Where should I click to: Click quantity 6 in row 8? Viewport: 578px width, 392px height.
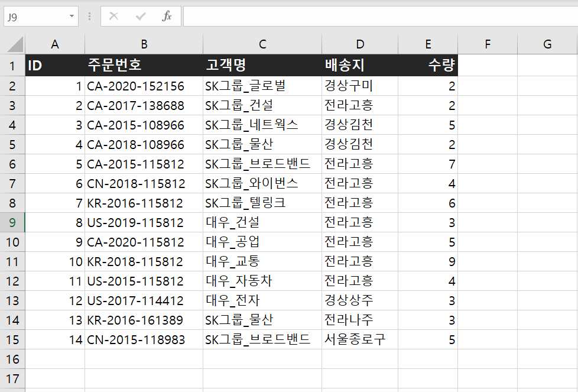428,203
